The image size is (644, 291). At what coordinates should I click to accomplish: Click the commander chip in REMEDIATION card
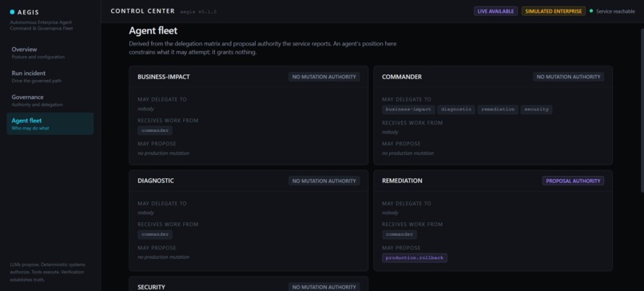point(400,234)
